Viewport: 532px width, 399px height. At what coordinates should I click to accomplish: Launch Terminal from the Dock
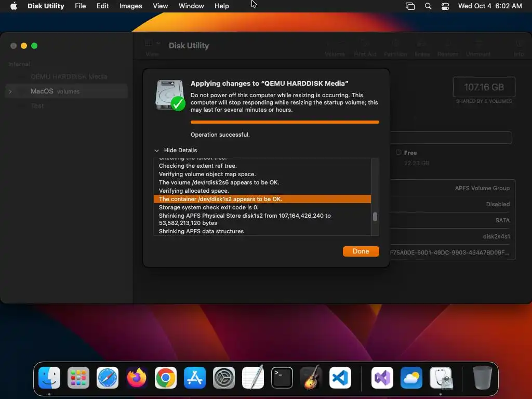(282, 378)
